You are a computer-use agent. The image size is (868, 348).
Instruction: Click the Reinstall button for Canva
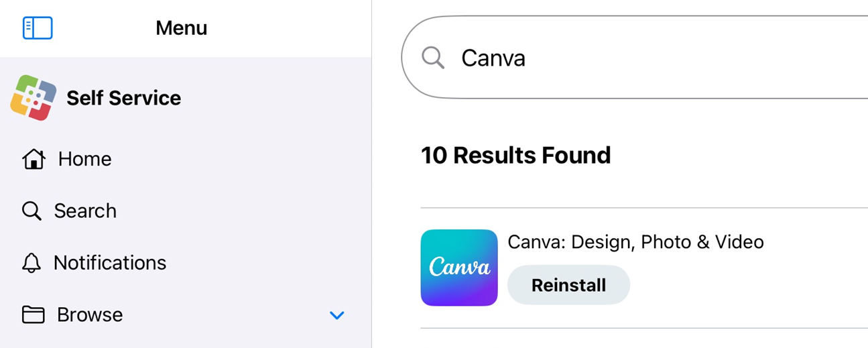tap(568, 285)
